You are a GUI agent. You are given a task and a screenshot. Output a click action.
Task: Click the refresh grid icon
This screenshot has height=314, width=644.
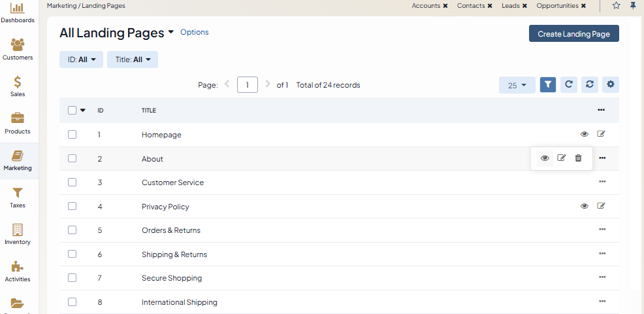(x=569, y=84)
